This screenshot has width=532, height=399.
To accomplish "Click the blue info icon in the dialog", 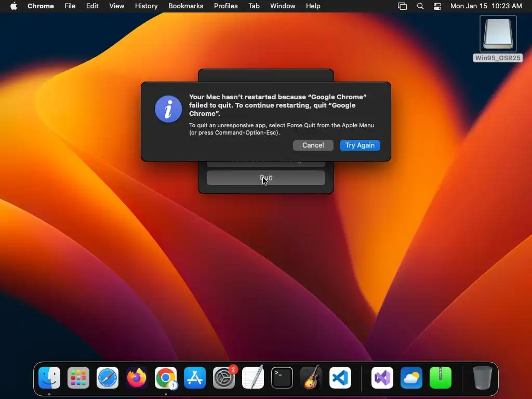I will tap(168, 109).
